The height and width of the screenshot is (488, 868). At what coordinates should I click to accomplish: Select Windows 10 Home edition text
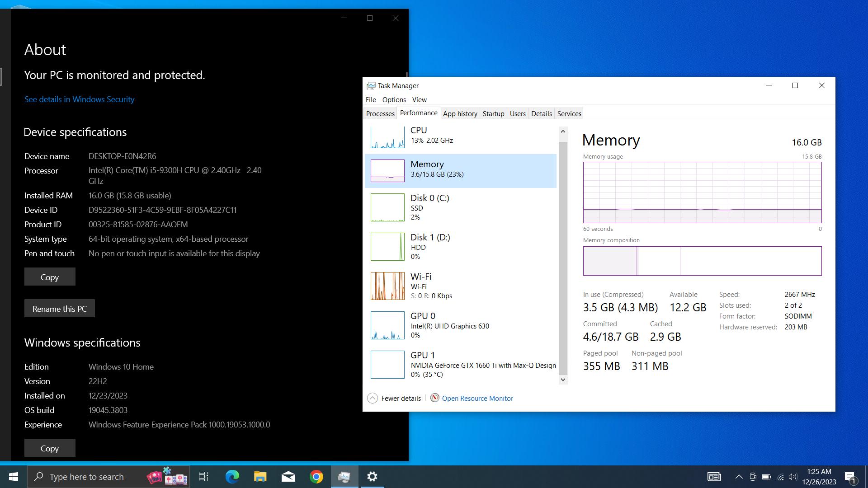(x=121, y=367)
